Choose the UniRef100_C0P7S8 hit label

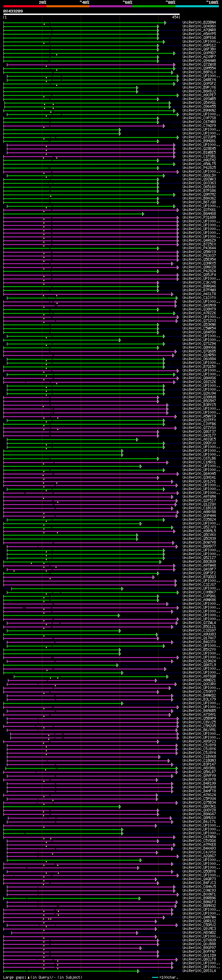(x=199, y=118)
